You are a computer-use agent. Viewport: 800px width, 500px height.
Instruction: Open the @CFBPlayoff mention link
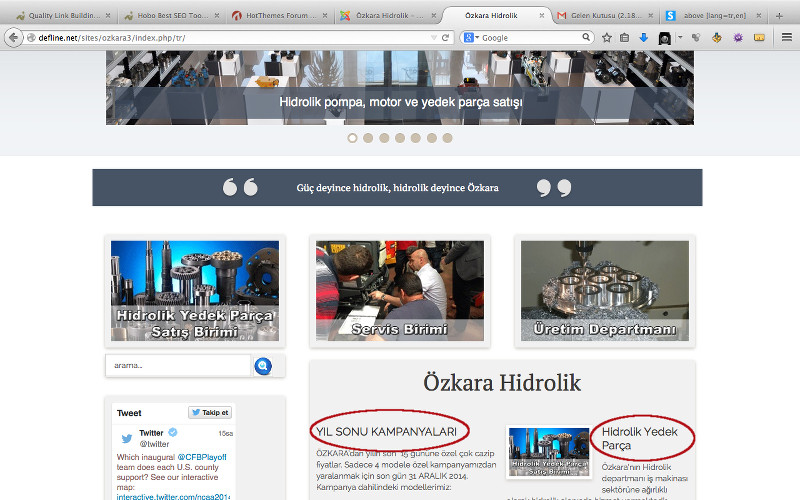pyautogui.click(x=202, y=457)
